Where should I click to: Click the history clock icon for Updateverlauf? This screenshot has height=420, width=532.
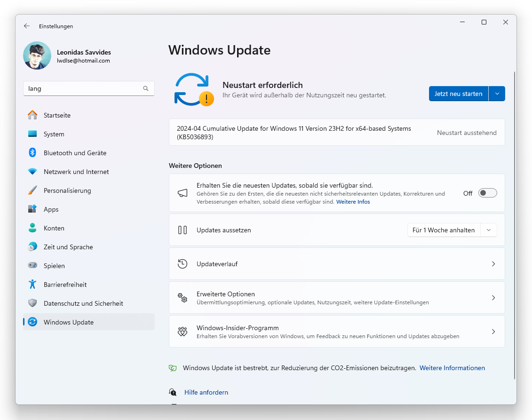coord(183,264)
